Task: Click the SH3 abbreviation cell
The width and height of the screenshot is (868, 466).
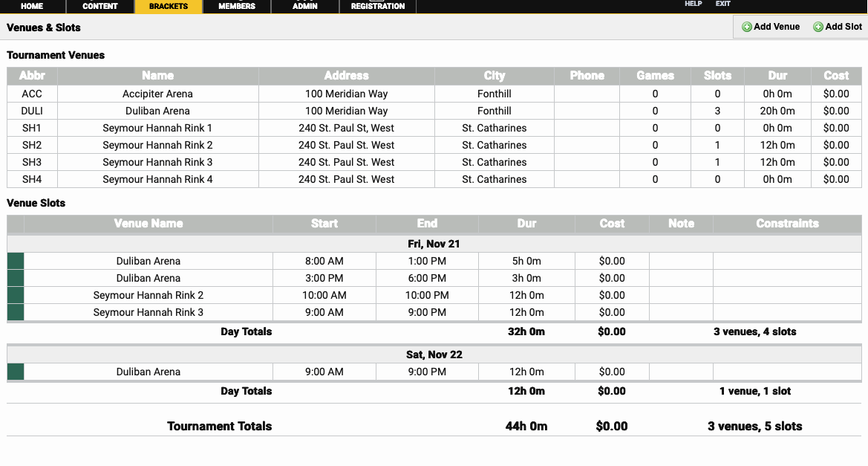Action: pyautogui.click(x=32, y=162)
